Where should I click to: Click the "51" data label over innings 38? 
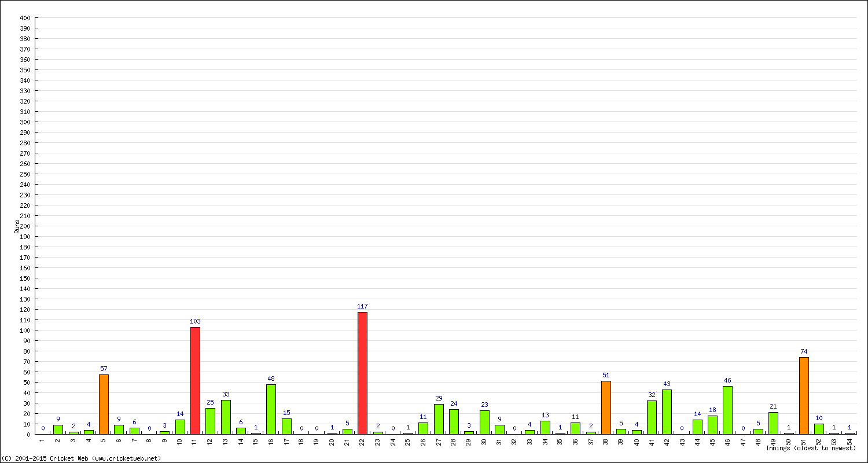pos(606,375)
